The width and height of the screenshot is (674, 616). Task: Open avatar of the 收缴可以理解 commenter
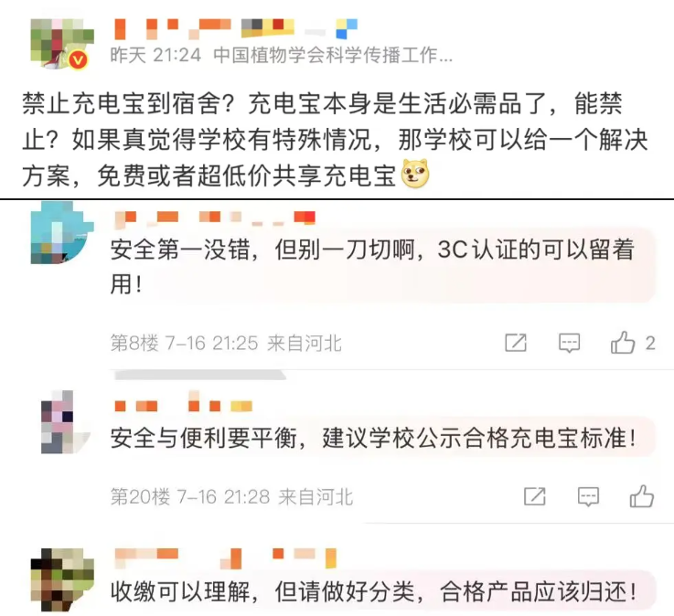[62, 580]
